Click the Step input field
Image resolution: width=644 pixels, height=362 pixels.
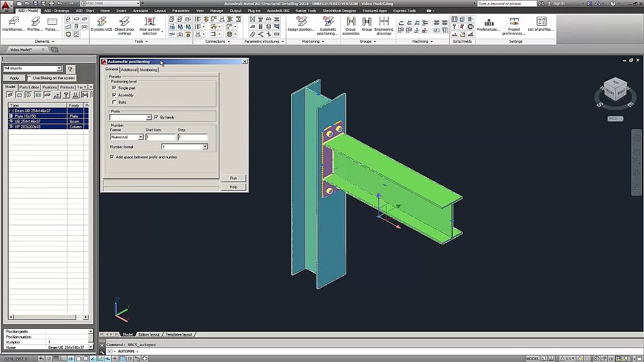click(192, 137)
